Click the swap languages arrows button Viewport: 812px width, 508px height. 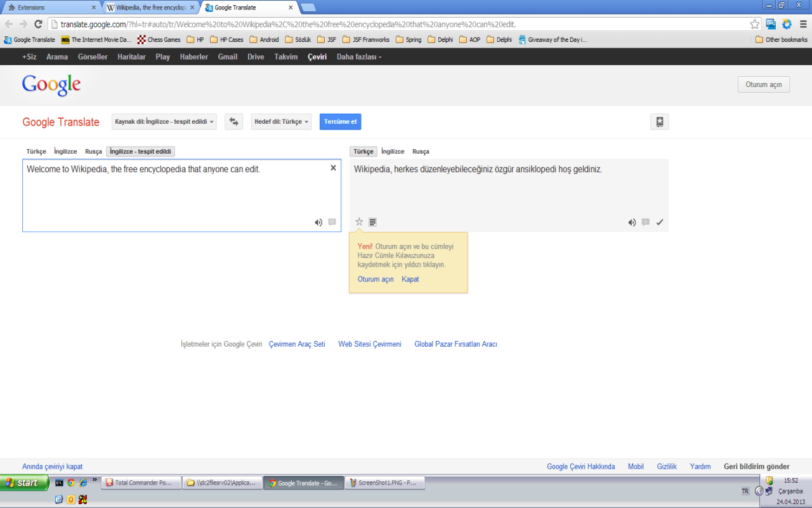click(x=233, y=121)
